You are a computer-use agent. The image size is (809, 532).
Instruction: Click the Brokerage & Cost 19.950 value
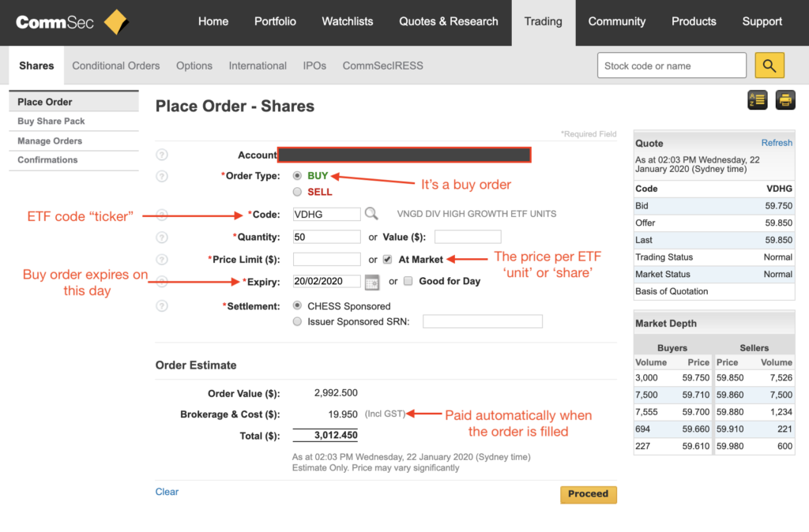point(343,414)
